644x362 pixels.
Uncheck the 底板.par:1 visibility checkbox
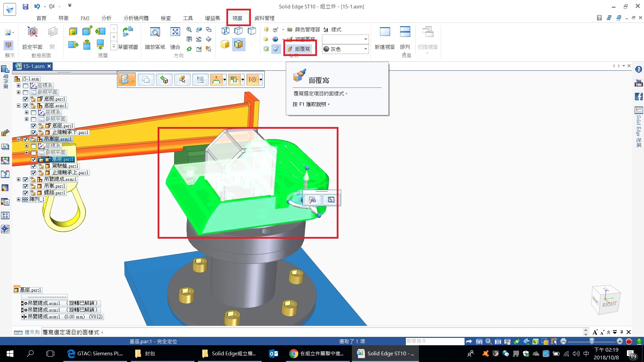tap(25, 99)
